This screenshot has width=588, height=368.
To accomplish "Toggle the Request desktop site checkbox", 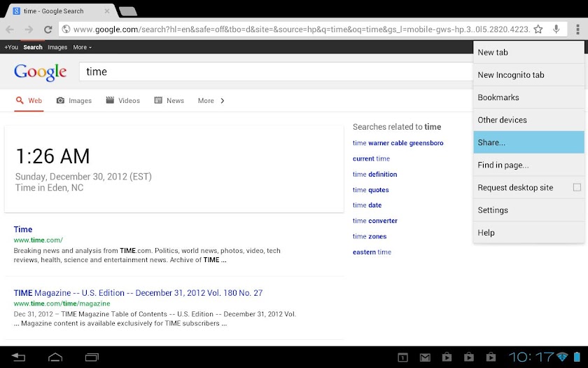I will (577, 187).
